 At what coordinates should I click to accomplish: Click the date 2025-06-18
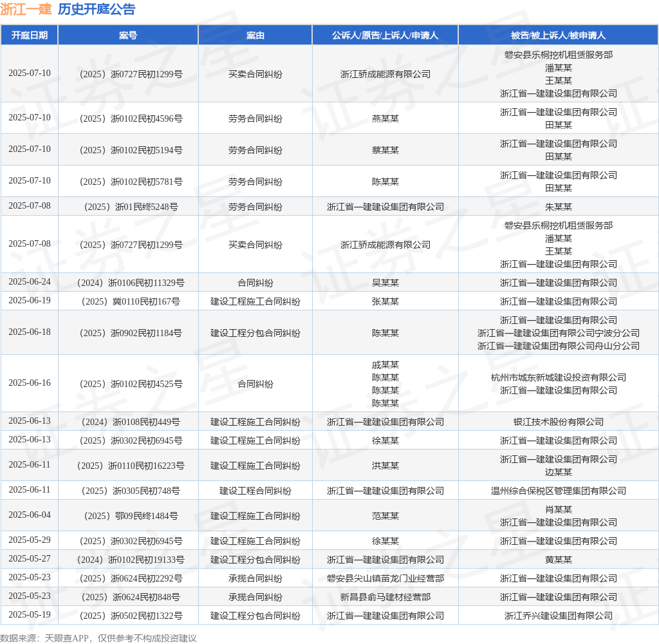pyautogui.click(x=30, y=332)
